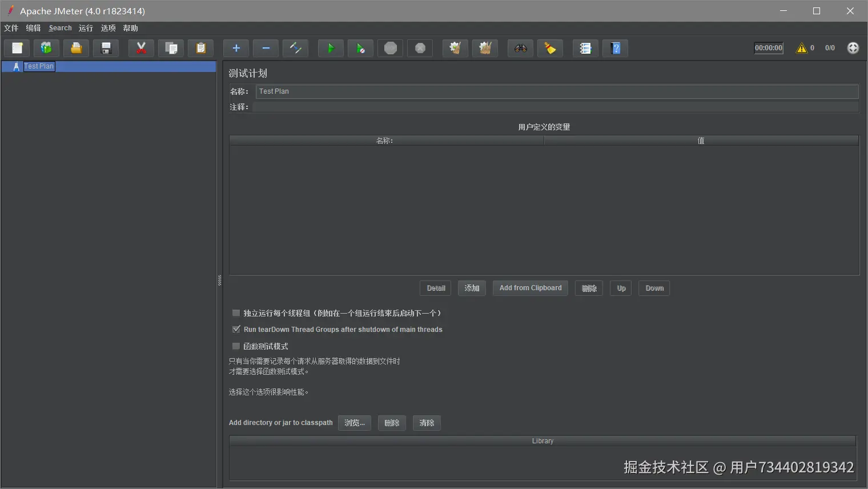The height and width of the screenshot is (489, 868).
Task: Start the test with green arrow
Action: point(331,49)
